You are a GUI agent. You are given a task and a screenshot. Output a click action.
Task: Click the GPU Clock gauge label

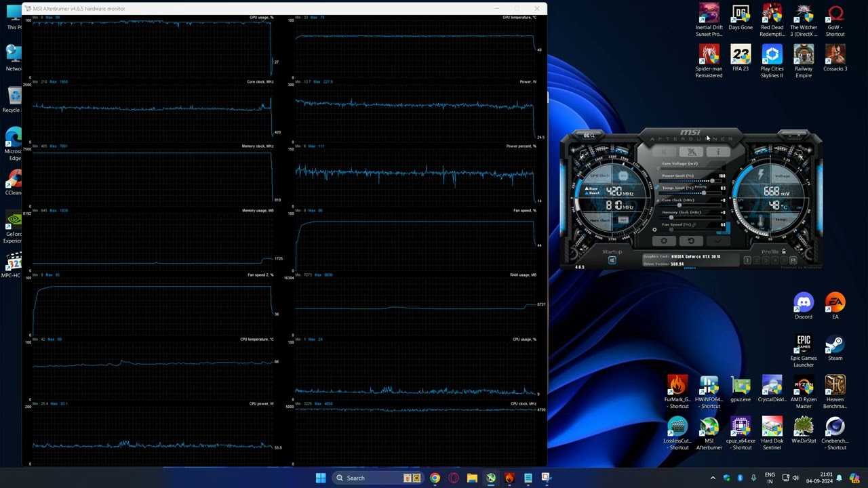pyautogui.click(x=599, y=176)
